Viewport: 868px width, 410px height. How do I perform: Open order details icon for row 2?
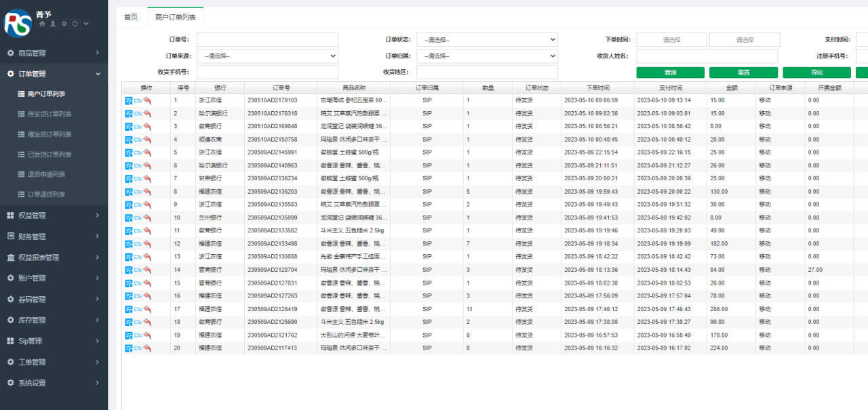pos(128,113)
